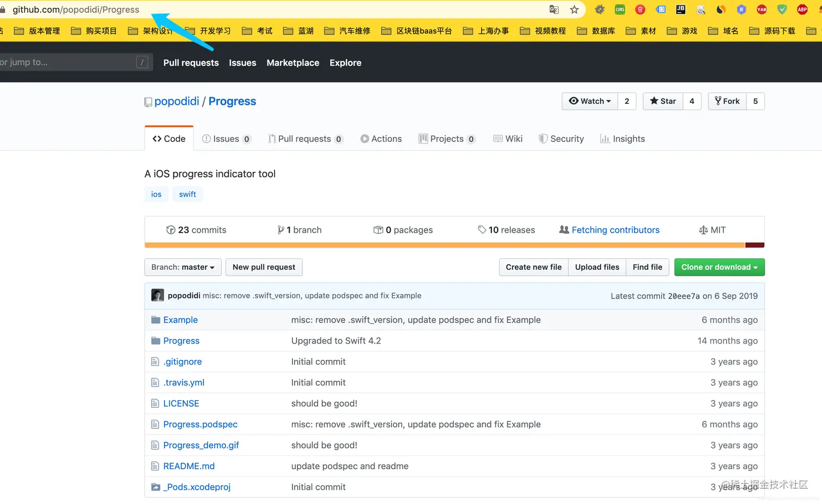Click Upload files button
This screenshot has width=822, height=504.
coord(597,267)
